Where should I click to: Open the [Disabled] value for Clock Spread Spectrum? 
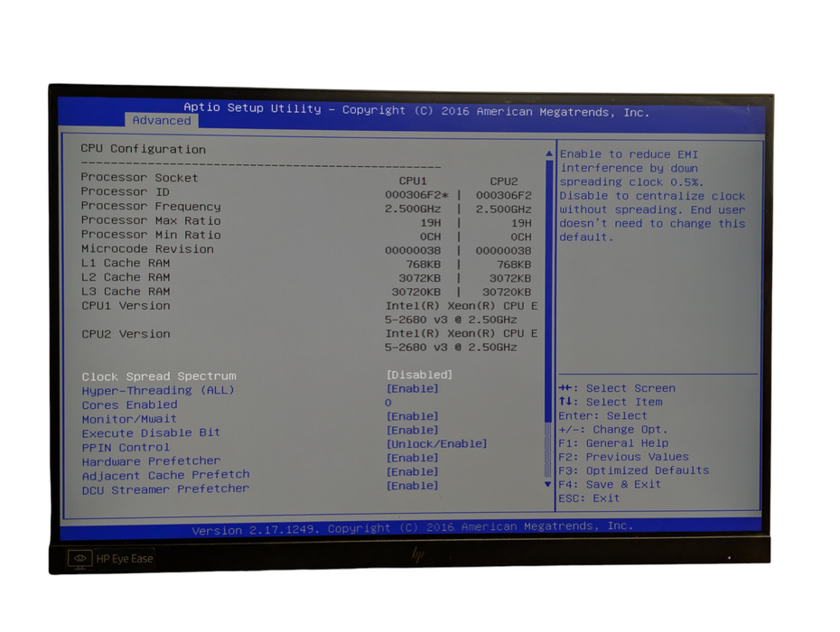pos(419,375)
